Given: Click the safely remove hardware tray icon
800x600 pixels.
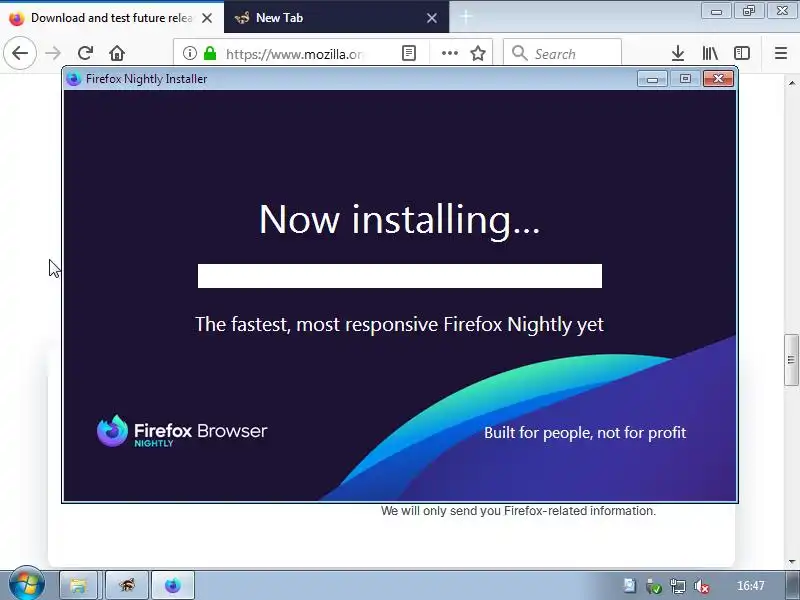Looking at the screenshot, I should (654, 586).
